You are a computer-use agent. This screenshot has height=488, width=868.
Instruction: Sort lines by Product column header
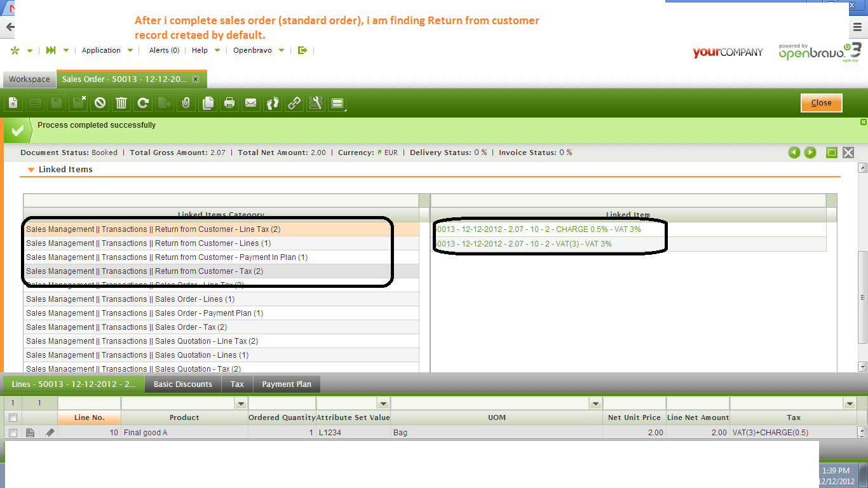click(184, 417)
